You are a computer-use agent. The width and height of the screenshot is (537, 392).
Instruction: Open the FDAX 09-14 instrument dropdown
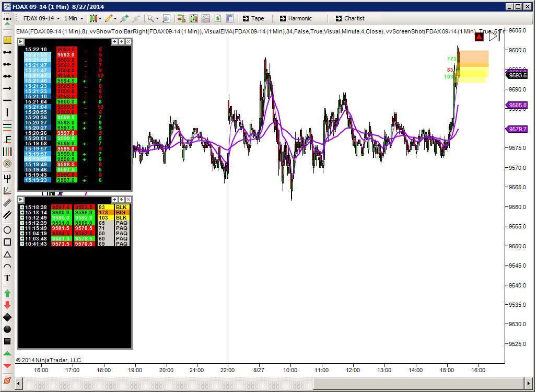coord(41,18)
